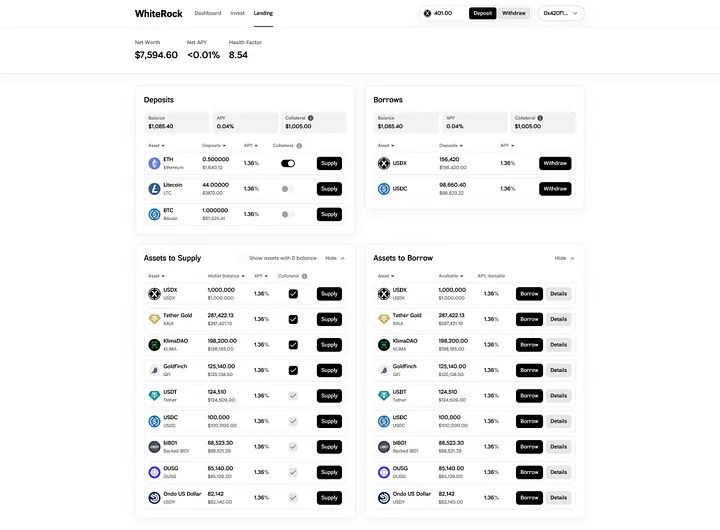Open Details for Ondo US Dollar
720x530 pixels.
pos(558,497)
